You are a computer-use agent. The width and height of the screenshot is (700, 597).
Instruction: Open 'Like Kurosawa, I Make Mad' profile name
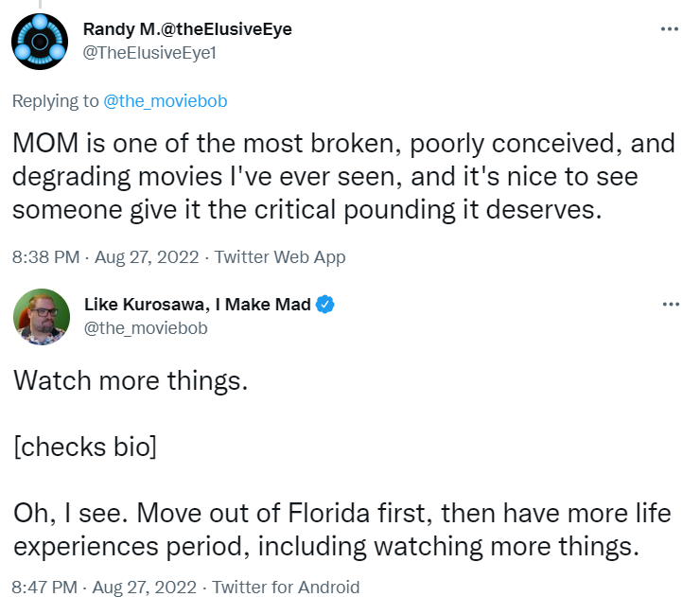(x=198, y=304)
